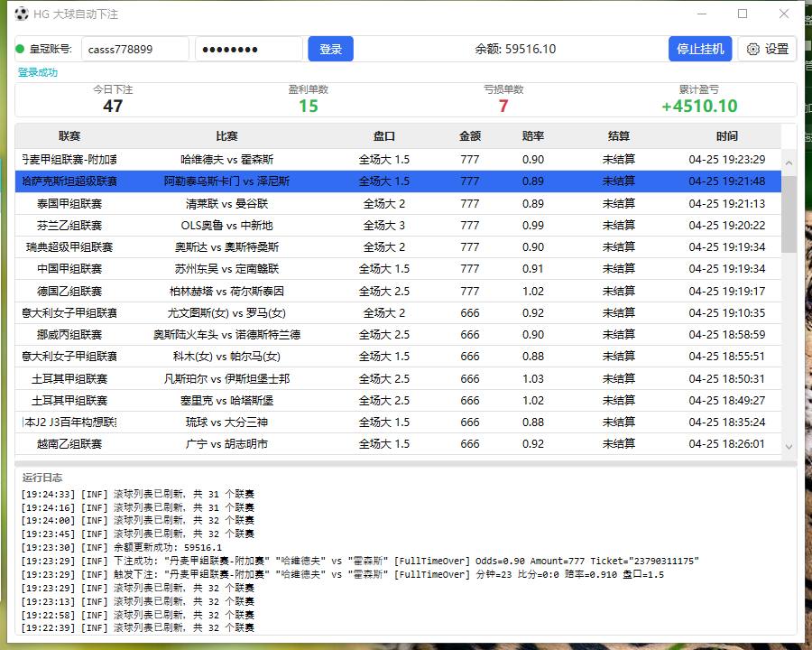
Task: Click the 停止挂机 stop button
Action: pos(700,50)
